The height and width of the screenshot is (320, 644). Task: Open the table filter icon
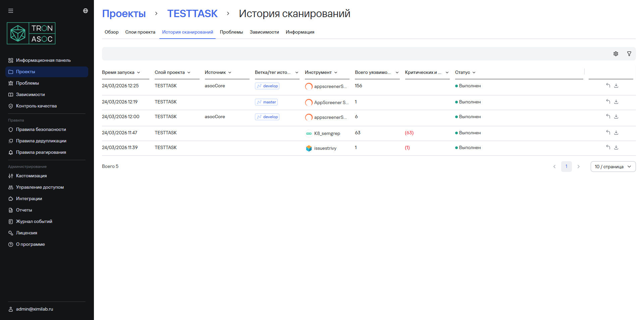(x=629, y=54)
